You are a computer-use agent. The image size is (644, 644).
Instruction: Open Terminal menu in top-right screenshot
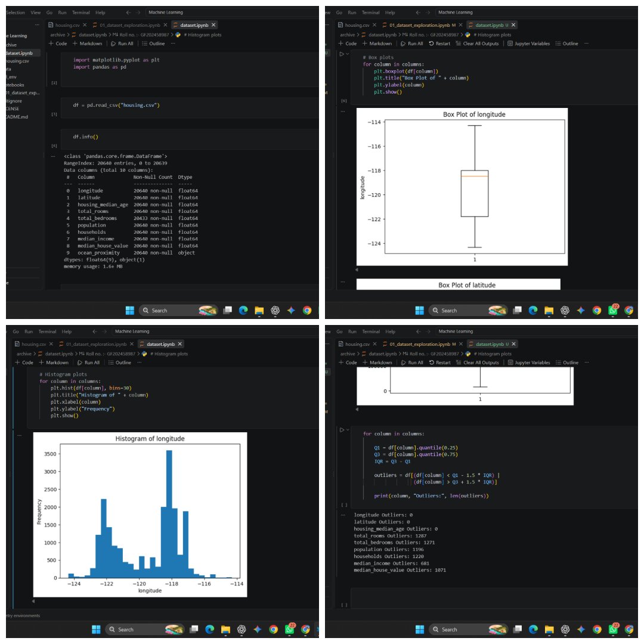(x=370, y=13)
